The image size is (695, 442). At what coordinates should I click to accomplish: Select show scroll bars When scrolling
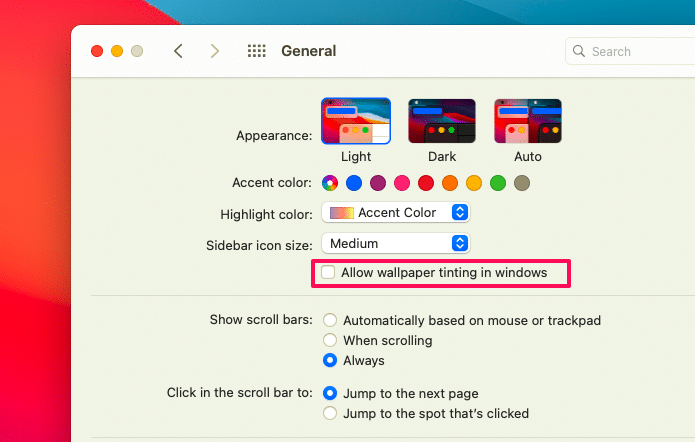[x=330, y=341]
